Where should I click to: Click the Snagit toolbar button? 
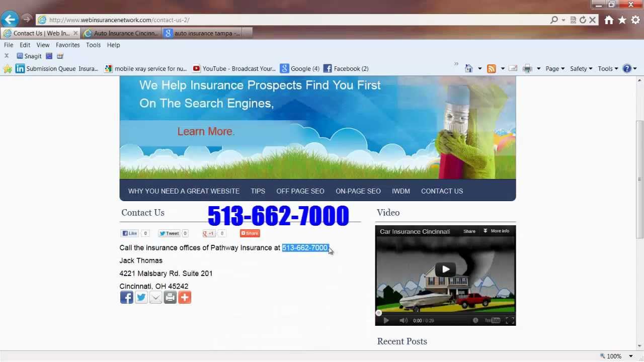click(29, 56)
